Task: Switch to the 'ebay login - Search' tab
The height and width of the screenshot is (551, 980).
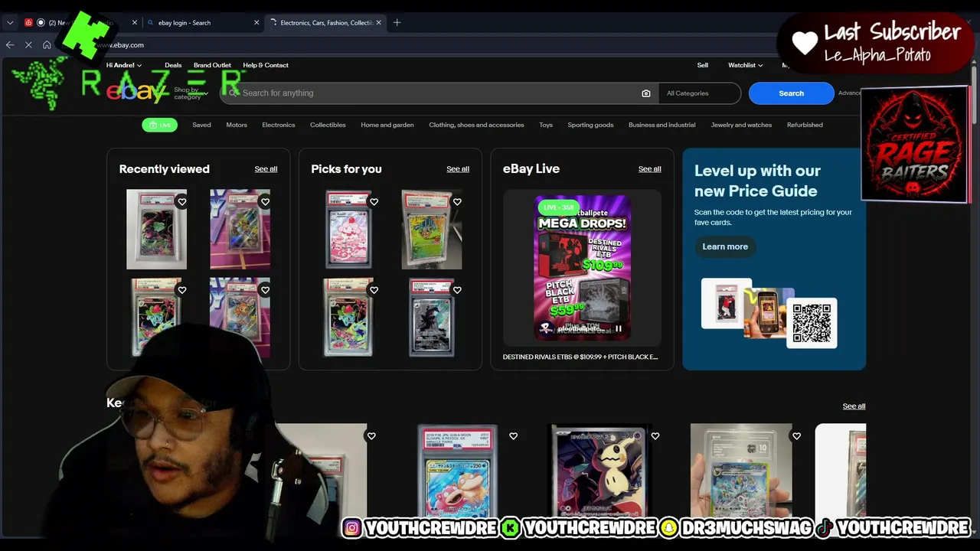Action: (203, 23)
